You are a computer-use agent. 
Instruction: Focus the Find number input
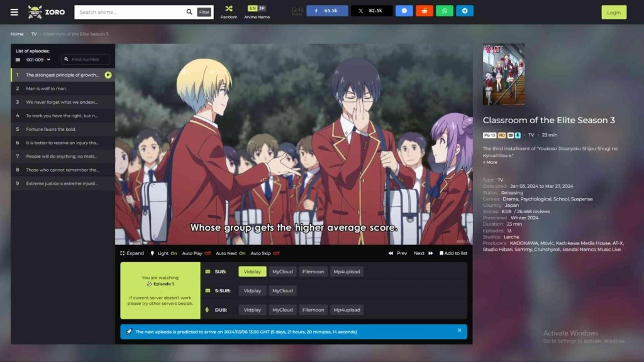pyautogui.click(x=86, y=60)
